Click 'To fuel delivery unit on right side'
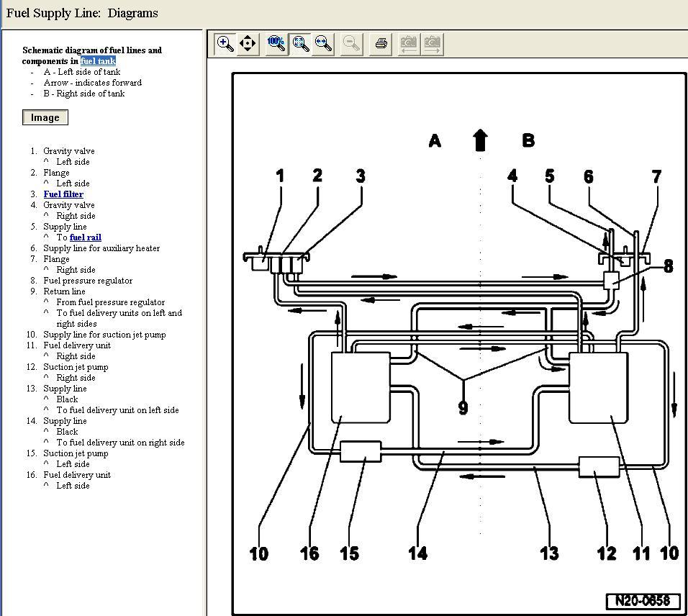The width and height of the screenshot is (688, 616). [x=120, y=443]
